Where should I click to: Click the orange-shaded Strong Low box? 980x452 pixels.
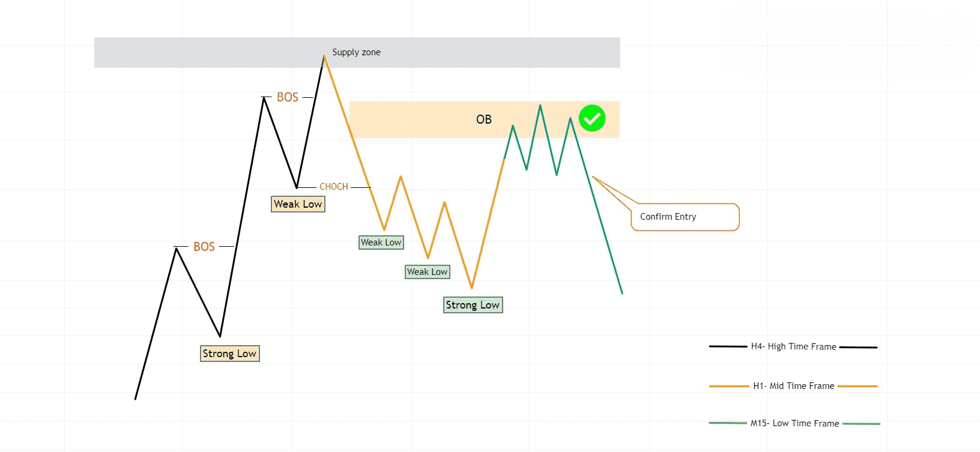229,354
